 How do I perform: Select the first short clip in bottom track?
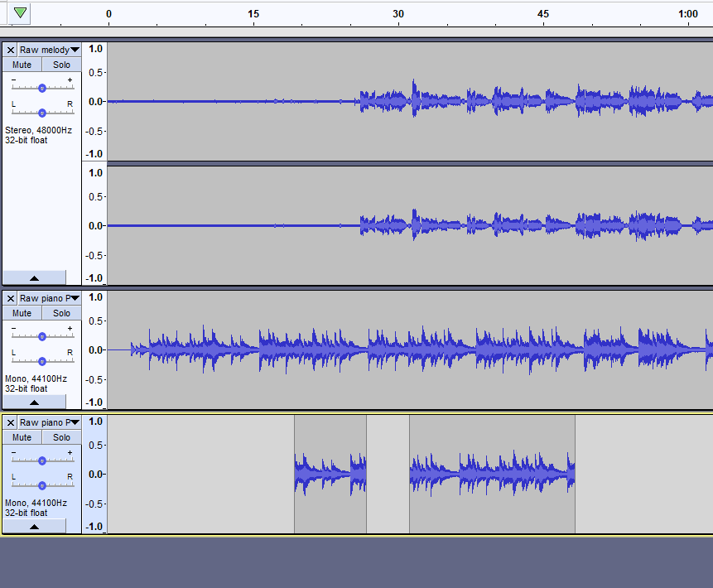pos(330,474)
